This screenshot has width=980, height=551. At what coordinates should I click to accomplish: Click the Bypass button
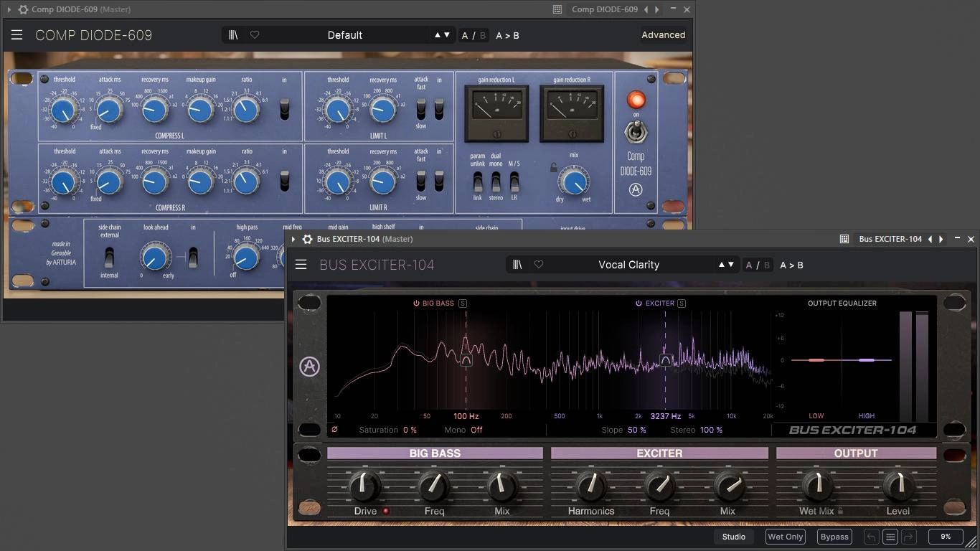tap(834, 537)
